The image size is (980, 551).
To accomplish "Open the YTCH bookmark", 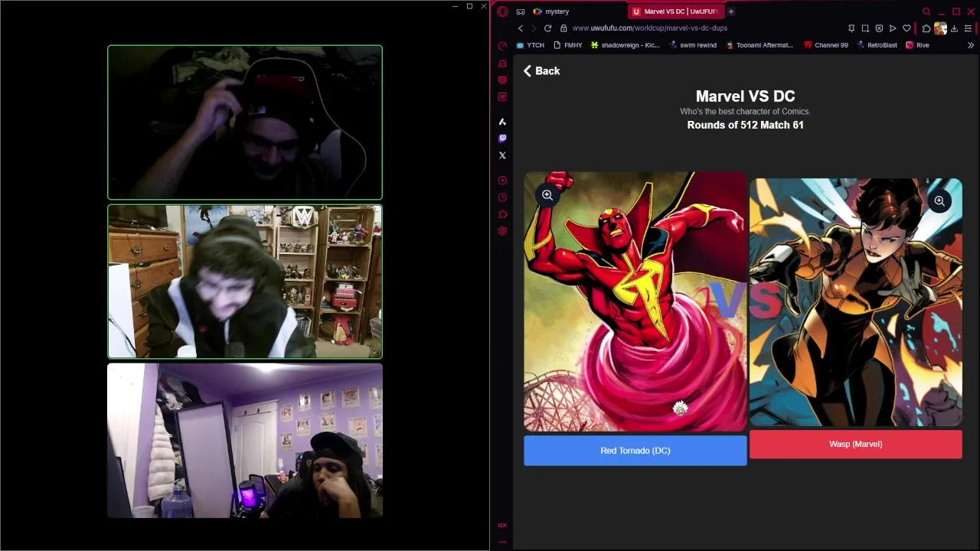I will coord(530,45).
